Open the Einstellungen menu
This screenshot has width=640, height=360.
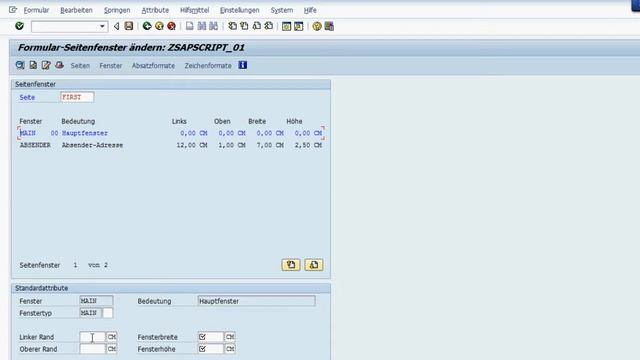tap(240, 10)
